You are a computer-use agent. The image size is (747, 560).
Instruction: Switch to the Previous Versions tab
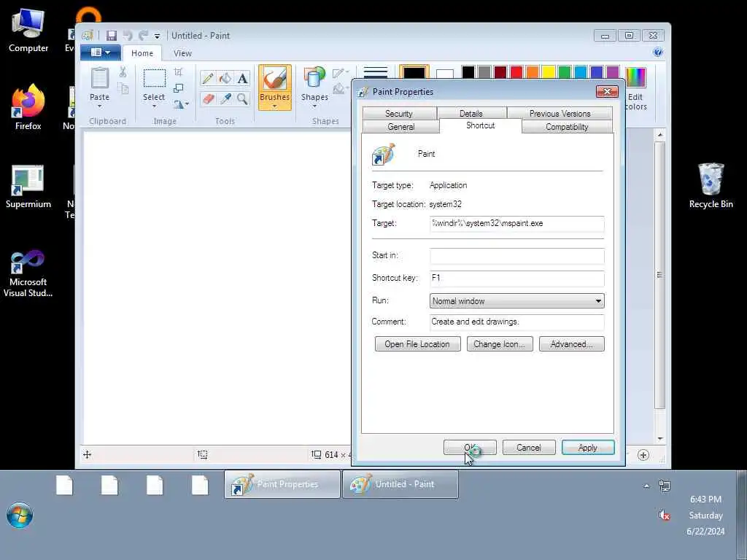(560, 113)
